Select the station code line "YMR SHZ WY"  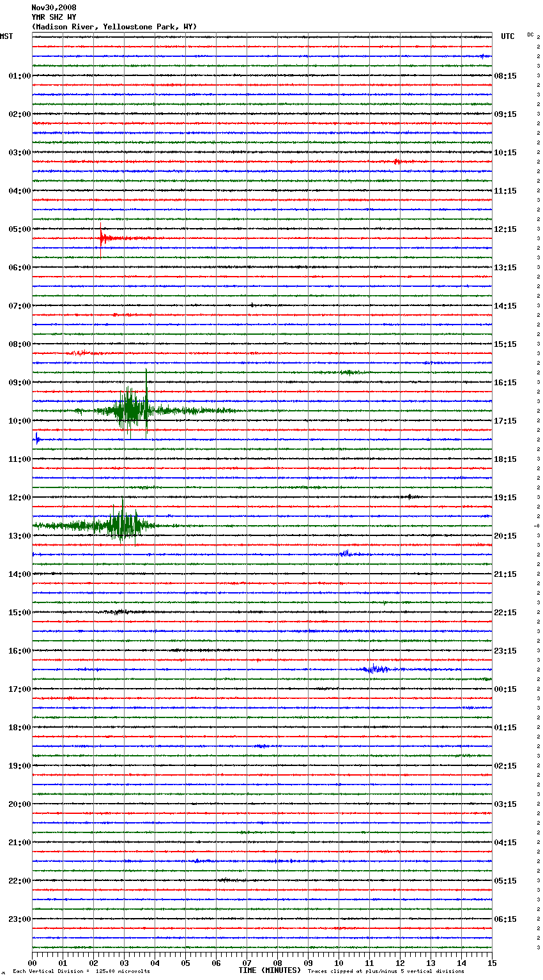(54, 17)
